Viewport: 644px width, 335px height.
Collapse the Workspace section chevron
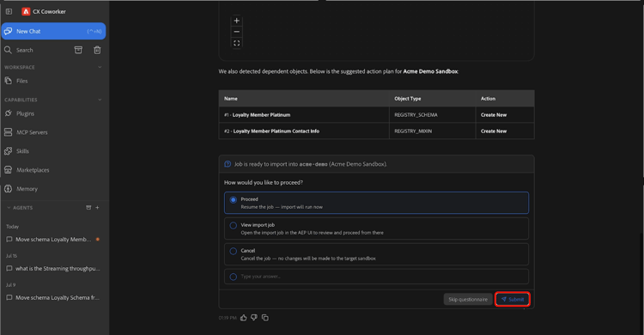[x=100, y=67]
